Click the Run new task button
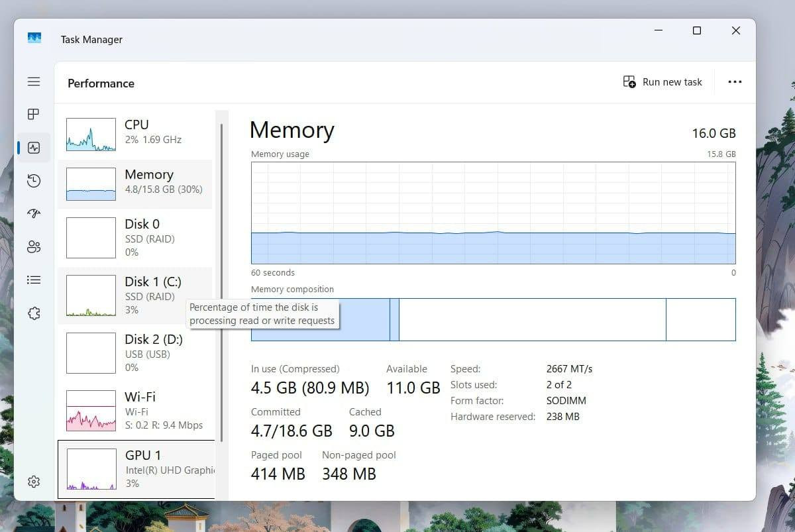Screen dimensions: 795x532 tap(662, 81)
